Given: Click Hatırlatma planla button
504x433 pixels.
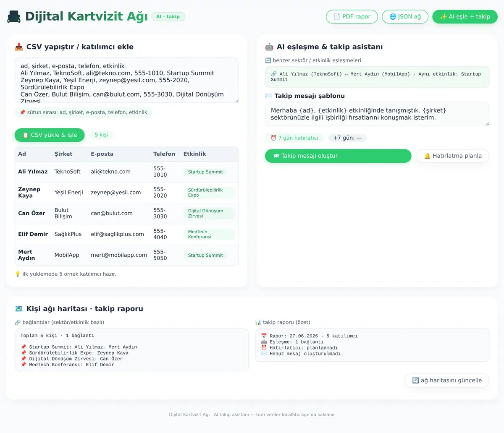Looking at the screenshot, I should [453, 156].
